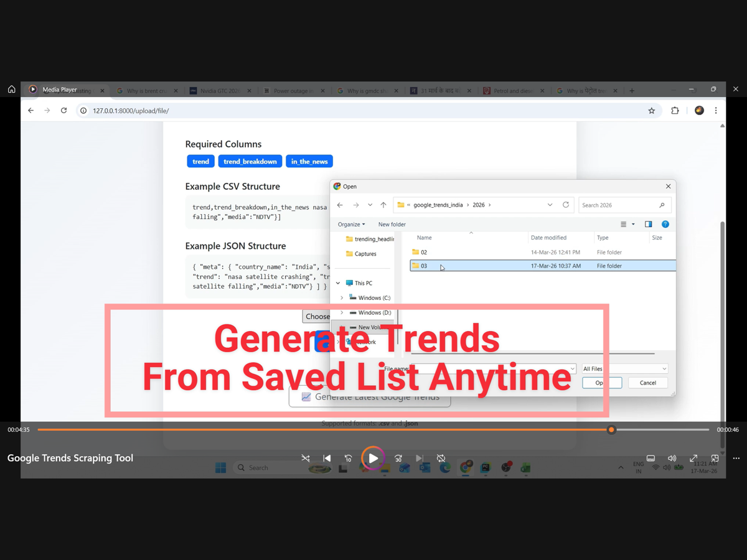Switch to mini player view
This screenshot has width=747, height=560.
click(715, 459)
